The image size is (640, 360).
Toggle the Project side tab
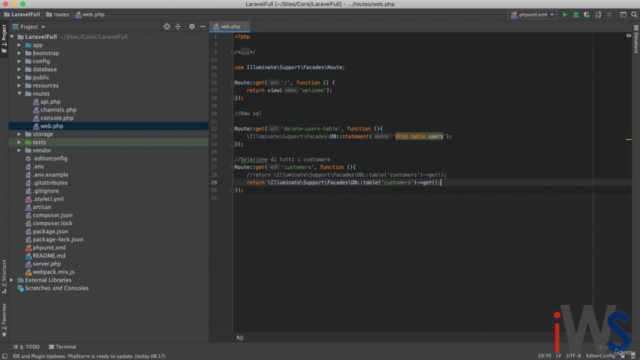(4, 39)
